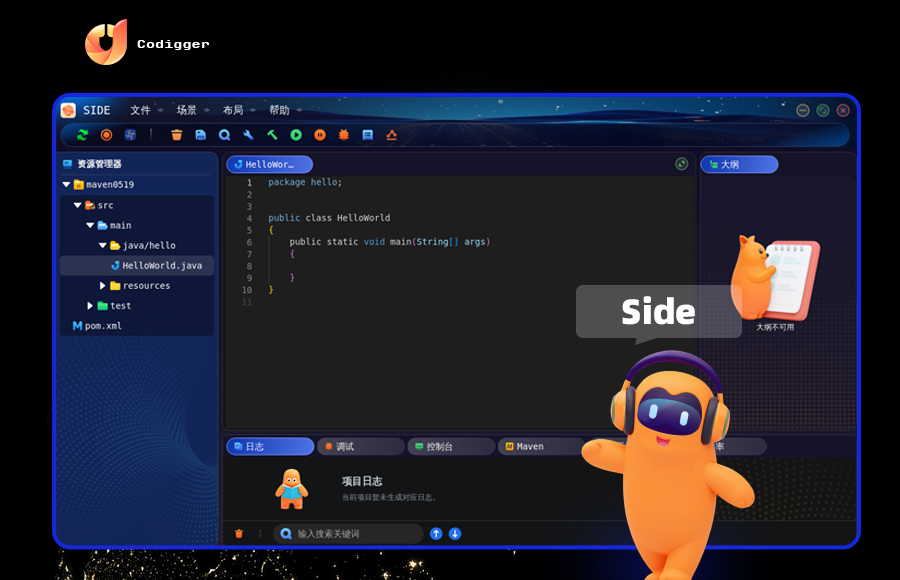900x580 pixels.
Task: Open the 帮助 menu dropdown
Action: 280,110
